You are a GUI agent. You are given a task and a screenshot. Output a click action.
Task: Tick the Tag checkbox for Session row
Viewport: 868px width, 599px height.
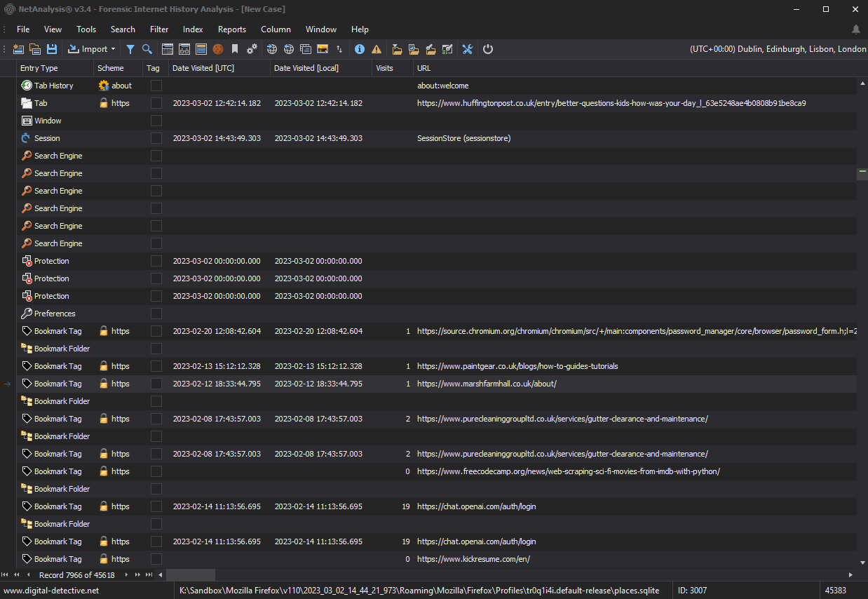point(156,138)
